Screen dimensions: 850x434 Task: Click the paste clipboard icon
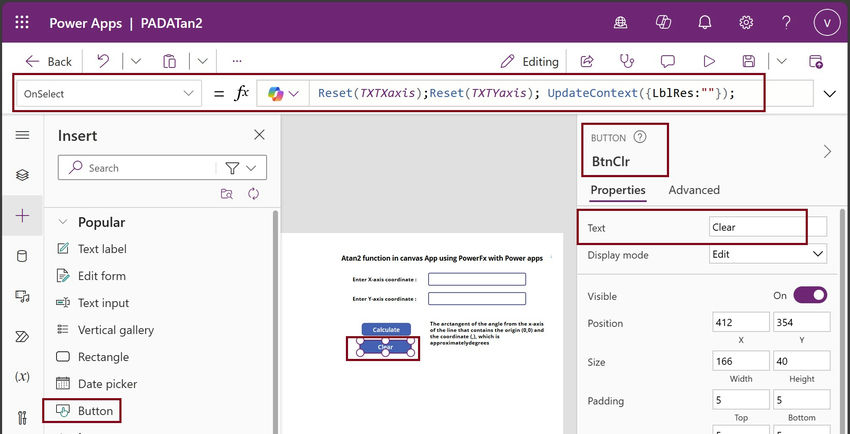coord(170,61)
